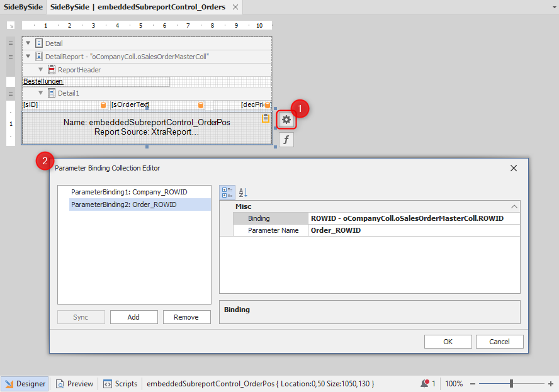
Task: Click the Add button
Action: 133,317
